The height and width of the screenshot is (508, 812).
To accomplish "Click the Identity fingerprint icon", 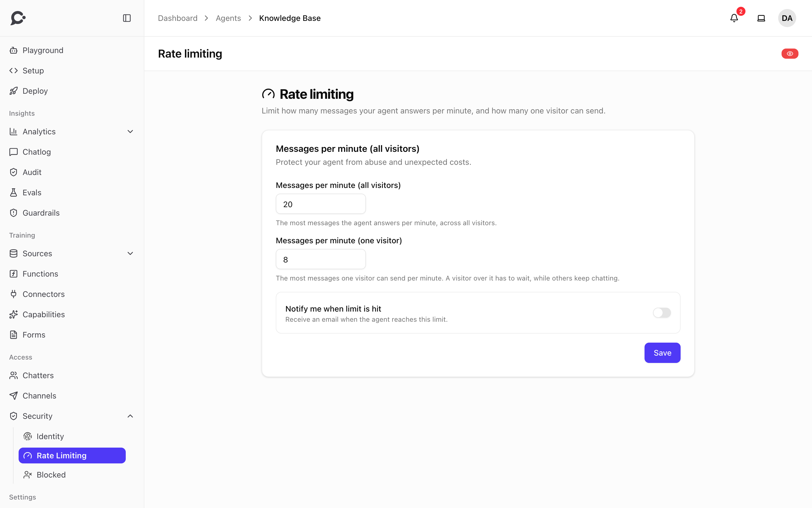I will [x=28, y=436].
